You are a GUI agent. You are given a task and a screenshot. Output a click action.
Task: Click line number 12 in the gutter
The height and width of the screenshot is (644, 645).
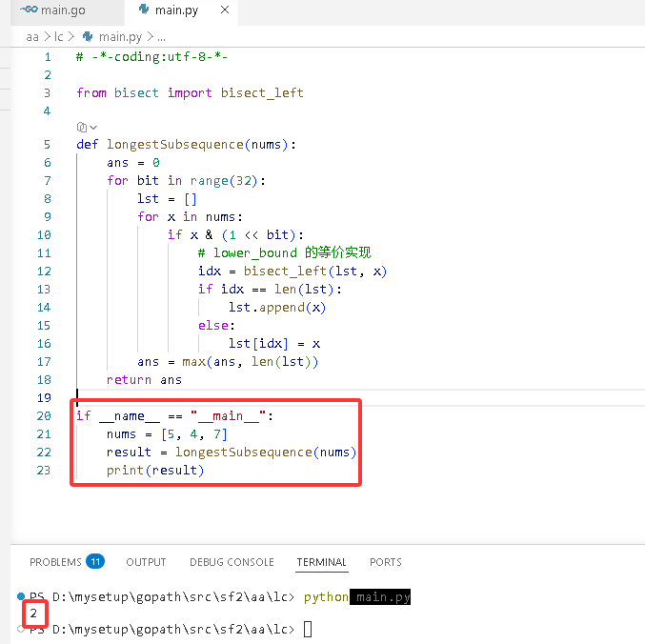click(44, 271)
